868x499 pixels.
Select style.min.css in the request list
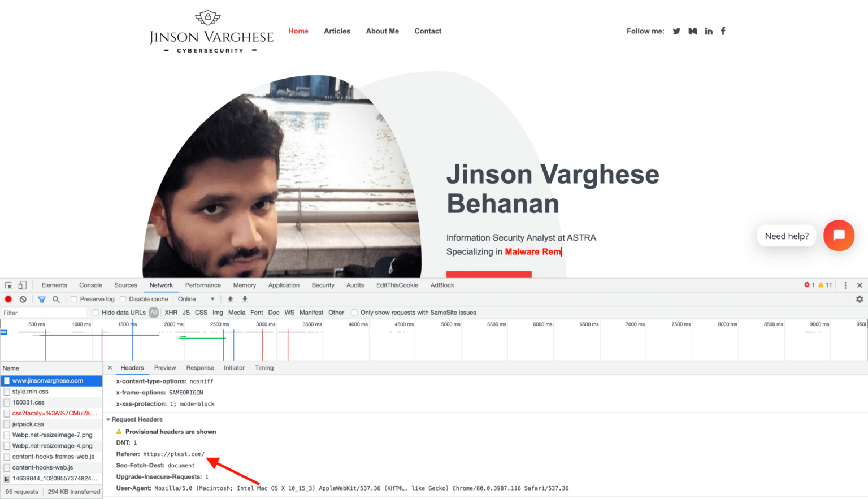(x=31, y=391)
